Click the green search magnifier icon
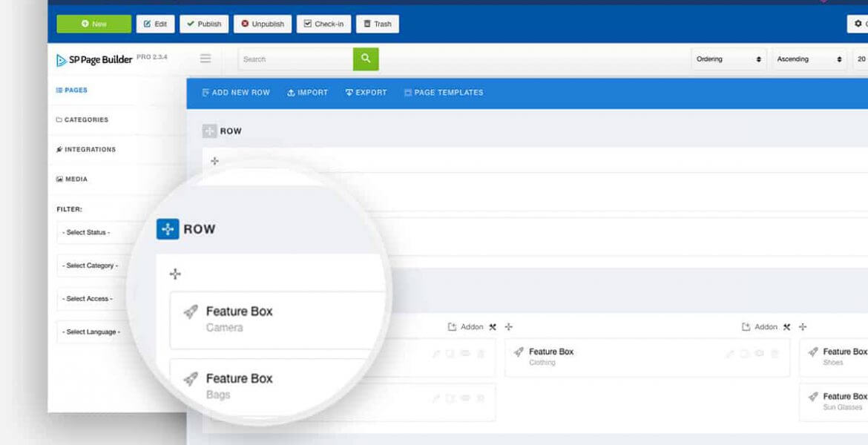This screenshot has width=868, height=445. 365,58
